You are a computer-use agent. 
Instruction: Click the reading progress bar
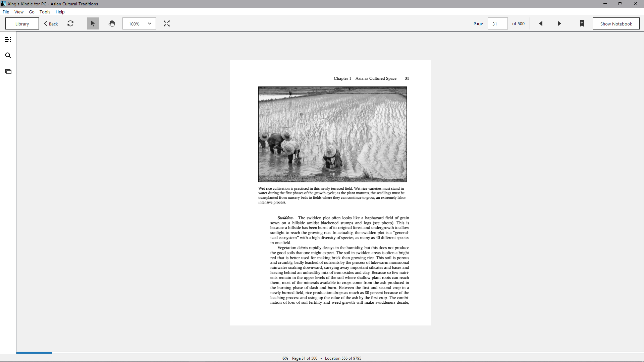pyautogui.click(x=330, y=353)
